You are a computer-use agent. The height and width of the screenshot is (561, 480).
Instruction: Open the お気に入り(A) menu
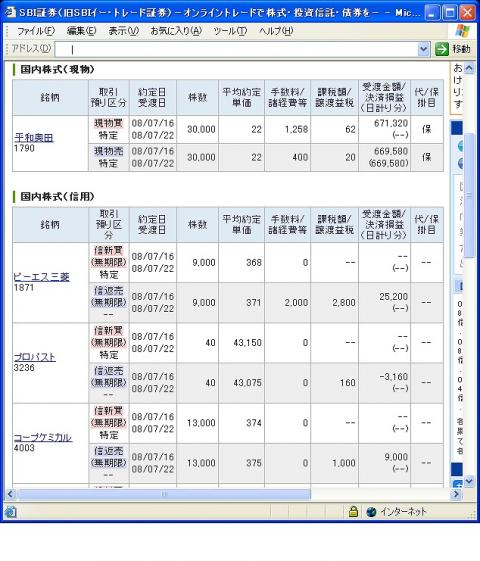176,31
